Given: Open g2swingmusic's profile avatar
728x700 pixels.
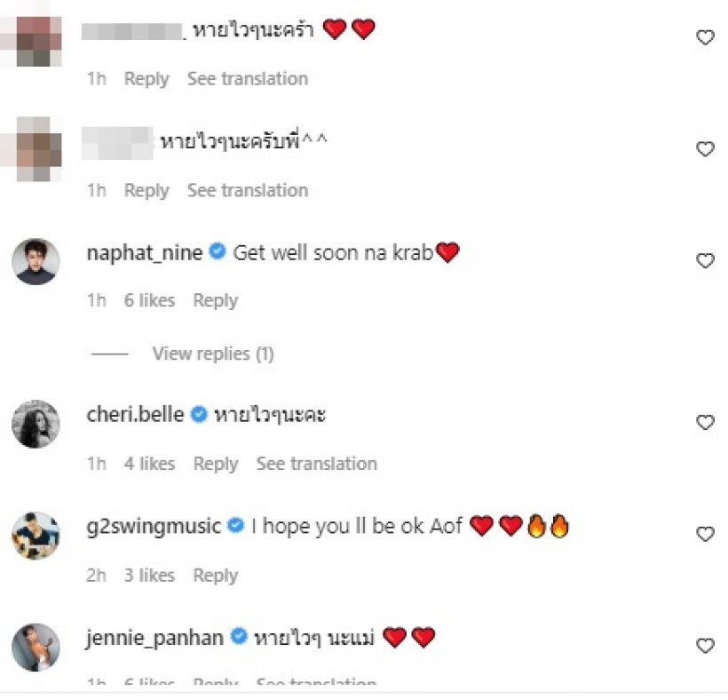Looking at the screenshot, I should click(36, 536).
